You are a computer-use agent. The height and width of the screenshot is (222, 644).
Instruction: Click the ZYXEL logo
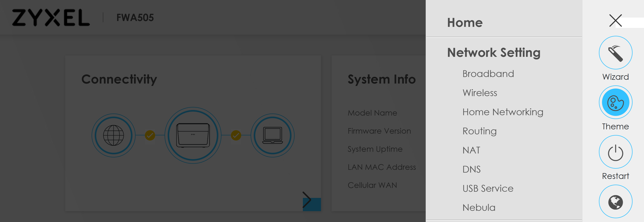(x=51, y=17)
